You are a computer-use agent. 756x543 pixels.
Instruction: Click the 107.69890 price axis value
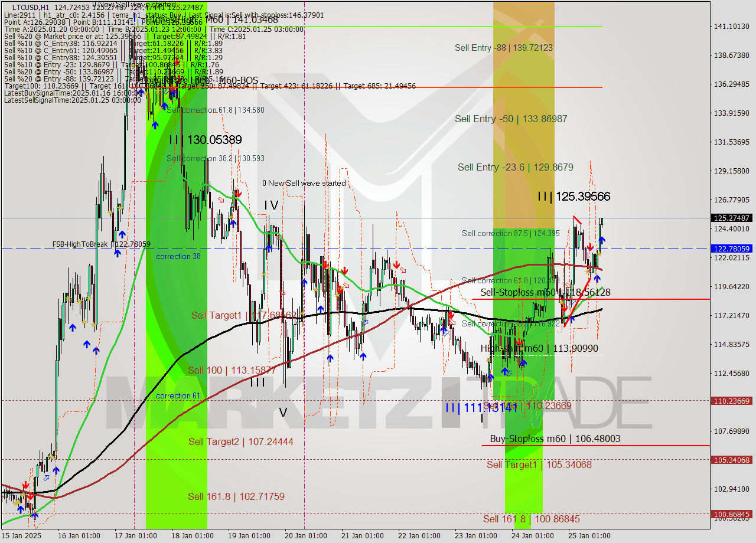[x=732, y=431]
